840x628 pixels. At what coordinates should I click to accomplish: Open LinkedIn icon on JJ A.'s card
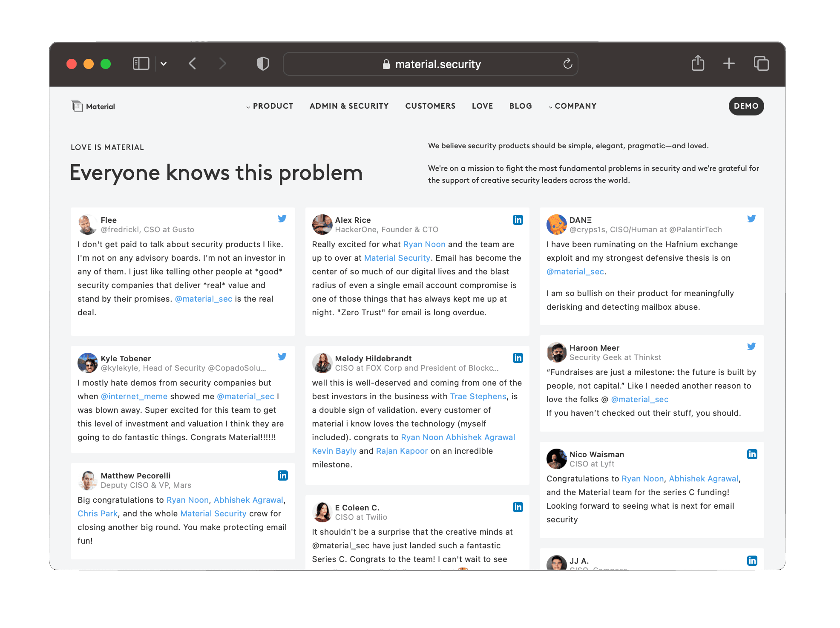pyautogui.click(x=752, y=561)
